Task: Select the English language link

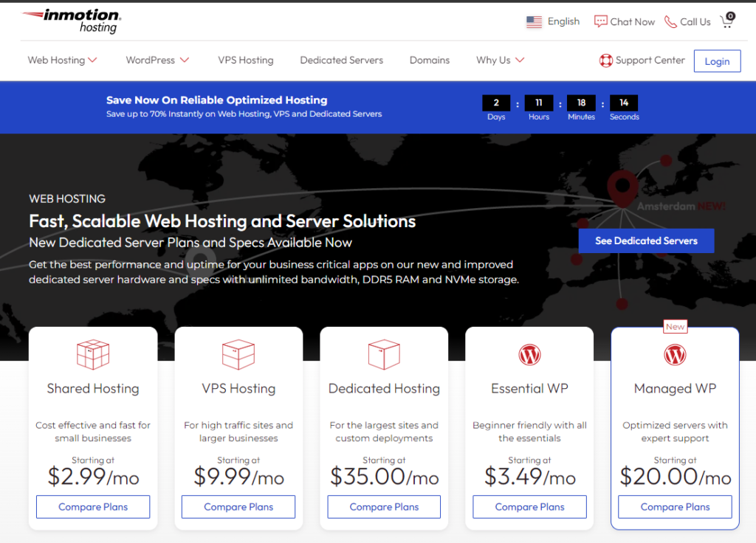Action: [563, 21]
